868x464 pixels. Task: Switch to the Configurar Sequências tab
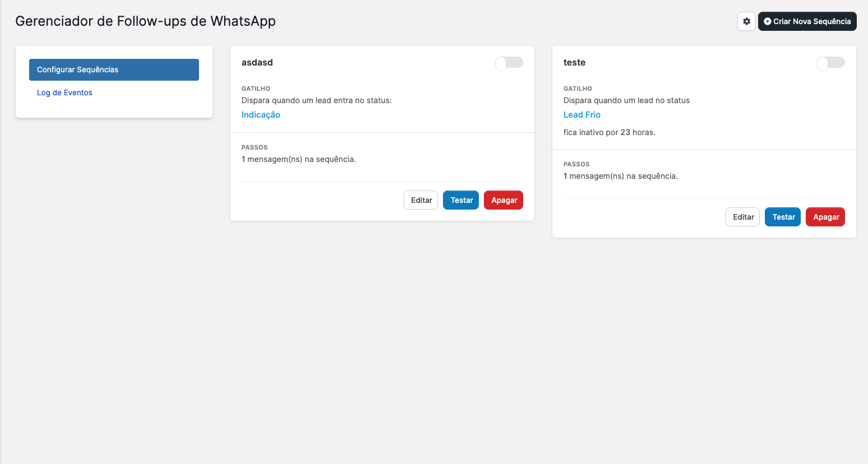point(114,69)
